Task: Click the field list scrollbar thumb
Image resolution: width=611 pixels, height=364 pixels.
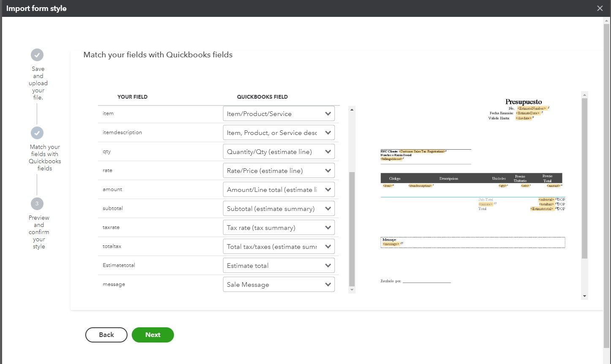Action: [x=352, y=229]
